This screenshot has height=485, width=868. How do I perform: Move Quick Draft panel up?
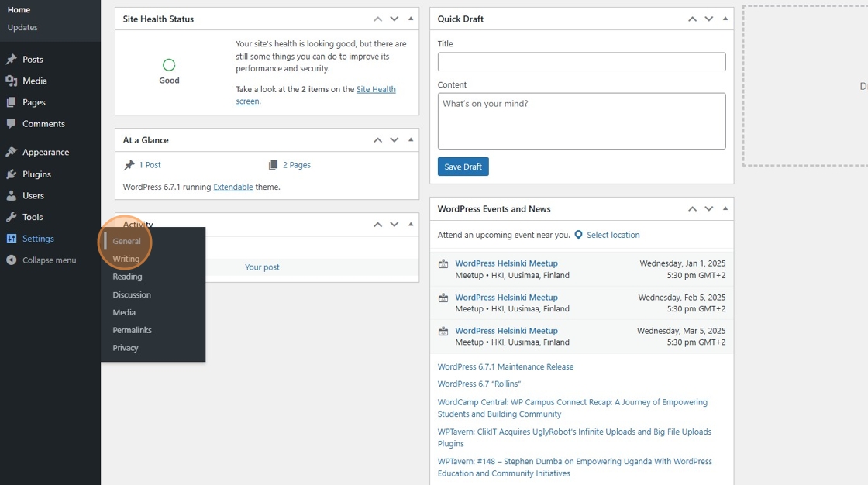693,19
